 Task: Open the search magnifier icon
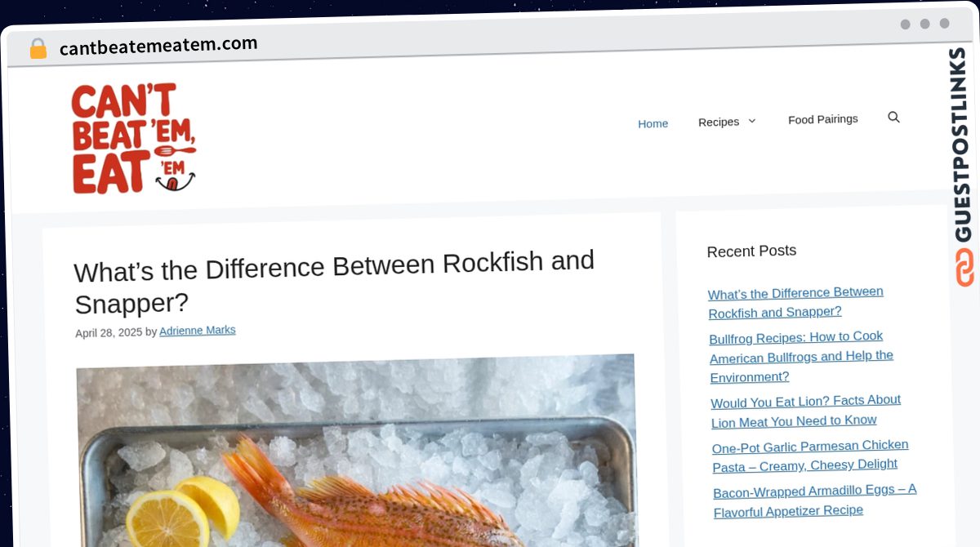pyautogui.click(x=893, y=118)
